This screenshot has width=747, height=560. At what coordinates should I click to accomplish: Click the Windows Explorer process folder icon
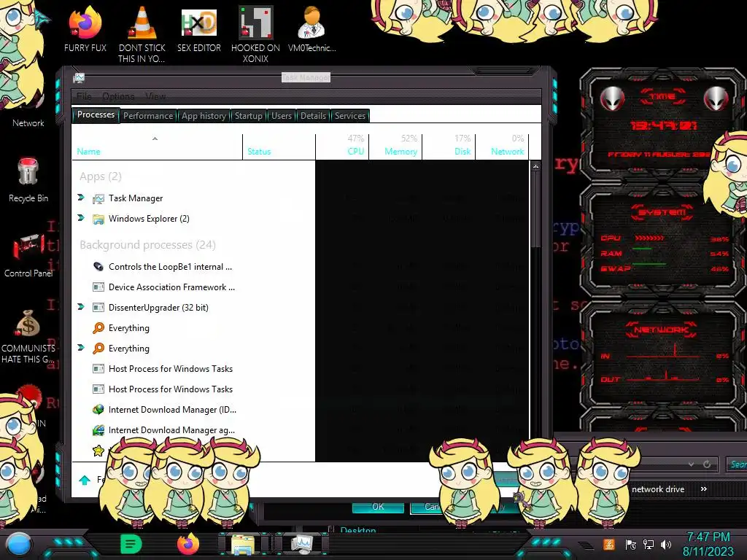(98, 219)
